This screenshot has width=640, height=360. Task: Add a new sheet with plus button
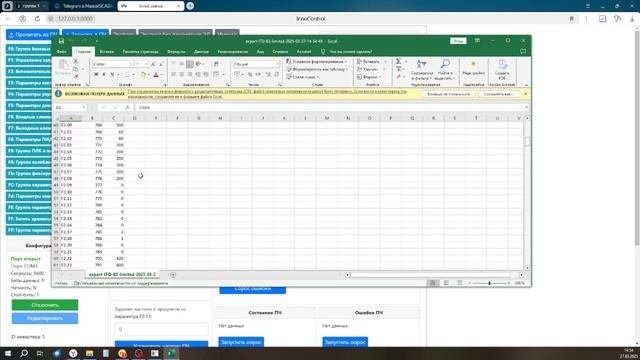173,275
